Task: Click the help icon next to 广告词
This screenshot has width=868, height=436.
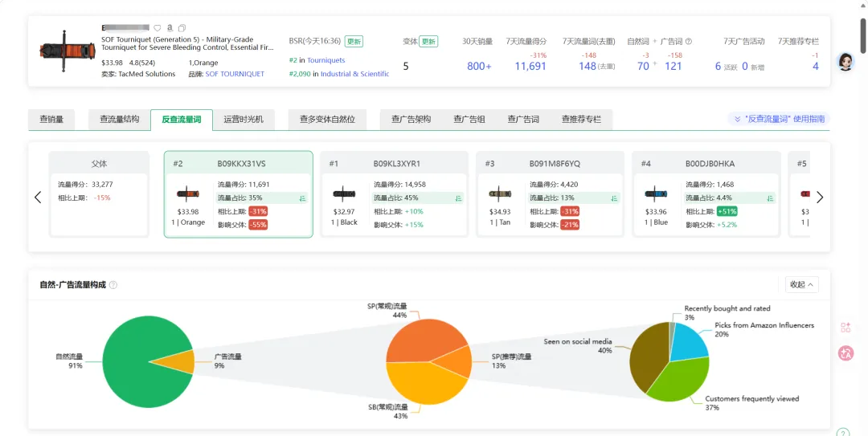Action: point(689,42)
